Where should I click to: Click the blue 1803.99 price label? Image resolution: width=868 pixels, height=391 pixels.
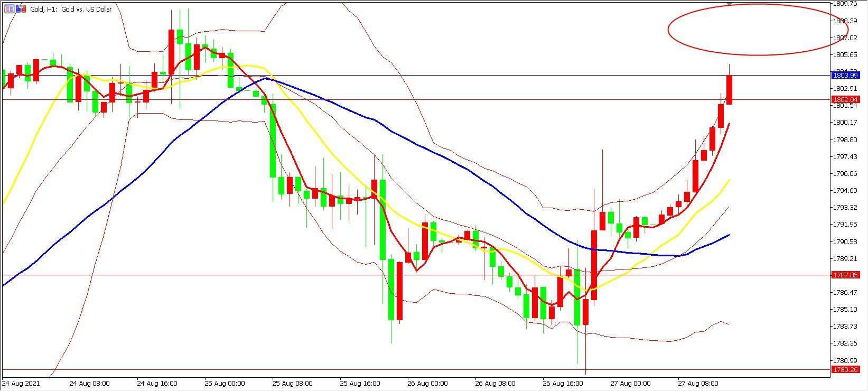click(x=845, y=76)
